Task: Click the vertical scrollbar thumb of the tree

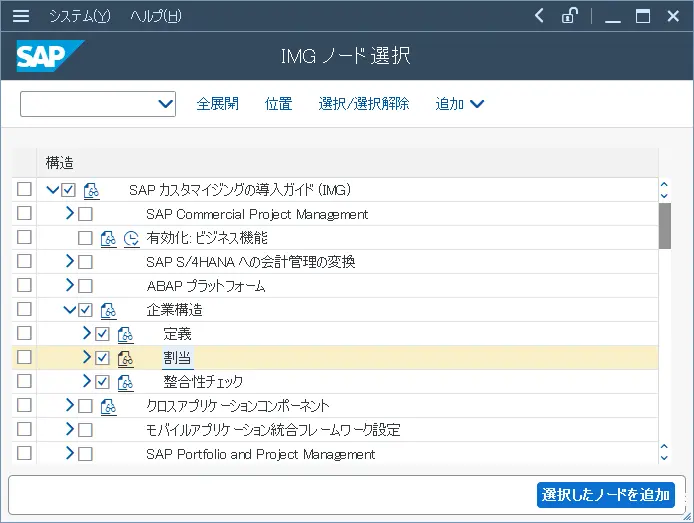Action: [664, 226]
